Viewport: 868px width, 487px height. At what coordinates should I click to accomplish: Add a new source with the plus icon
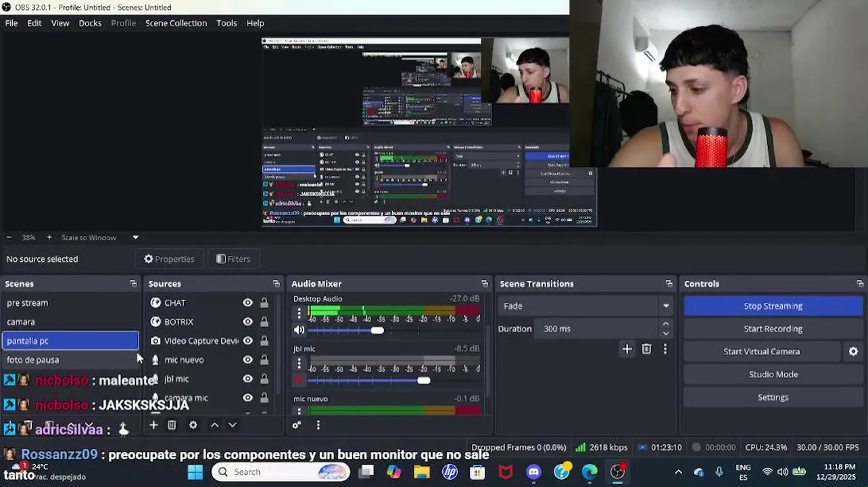[x=153, y=425]
